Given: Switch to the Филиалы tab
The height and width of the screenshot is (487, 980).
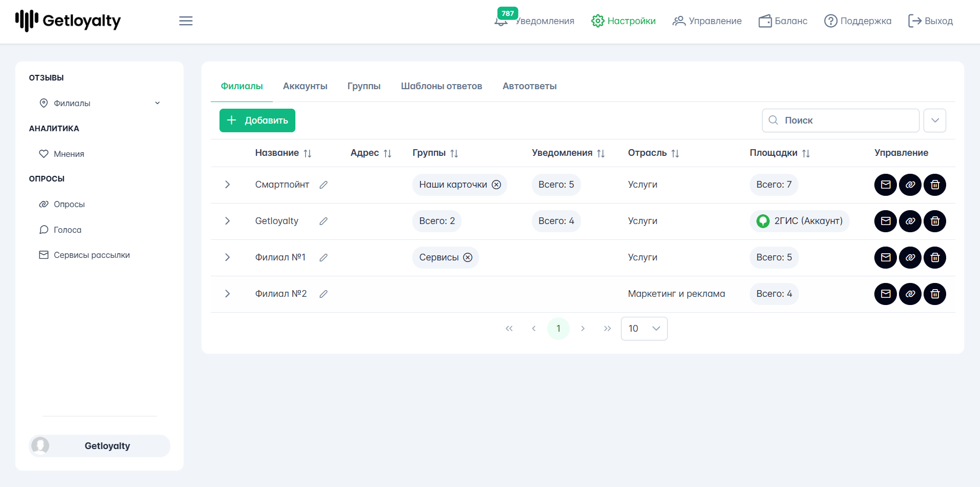Looking at the screenshot, I should [x=242, y=86].
